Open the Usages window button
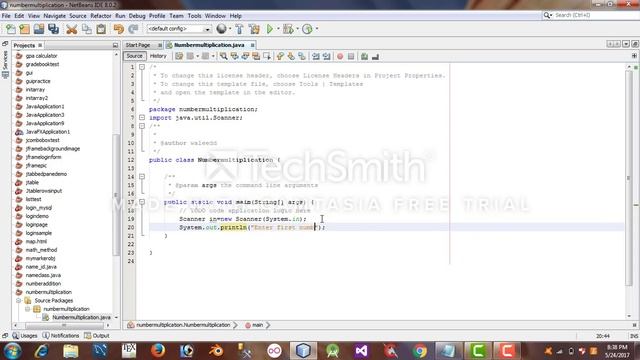The width and height of the screenshot is (640, 360). 24,336
